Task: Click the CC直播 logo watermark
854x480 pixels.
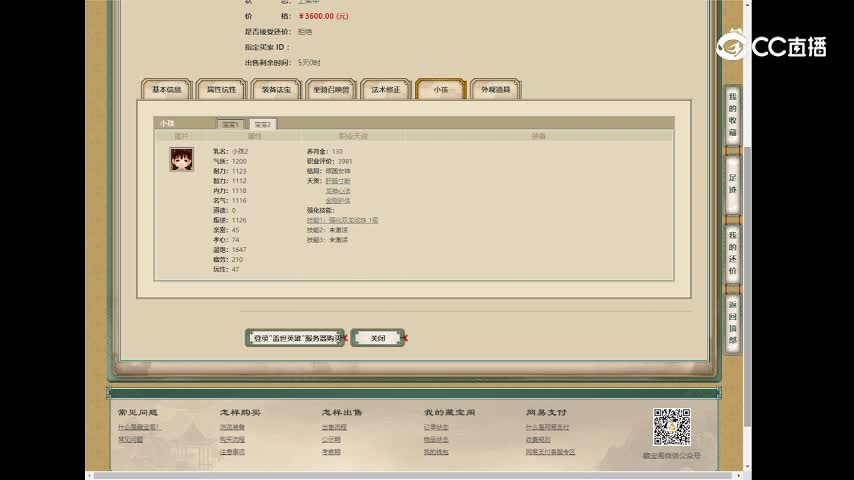Action: (x=771, y=46)
